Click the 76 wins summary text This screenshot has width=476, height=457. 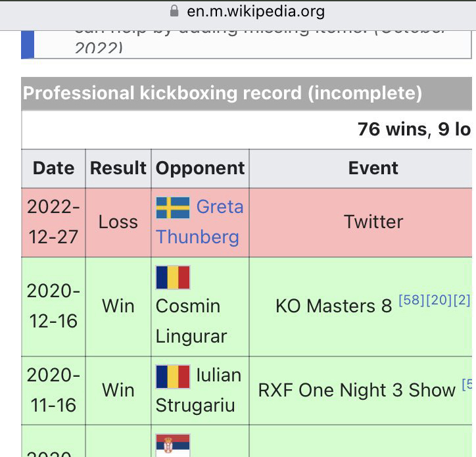(392, 130)
